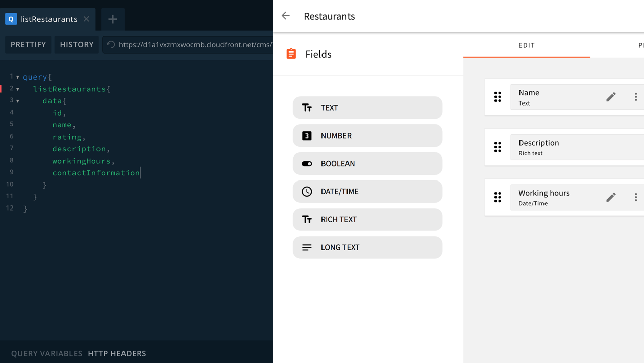Viewport: 644px width, 363px height.
Task: Click the PRETTIFY button
Action: [x=28, y=44]
